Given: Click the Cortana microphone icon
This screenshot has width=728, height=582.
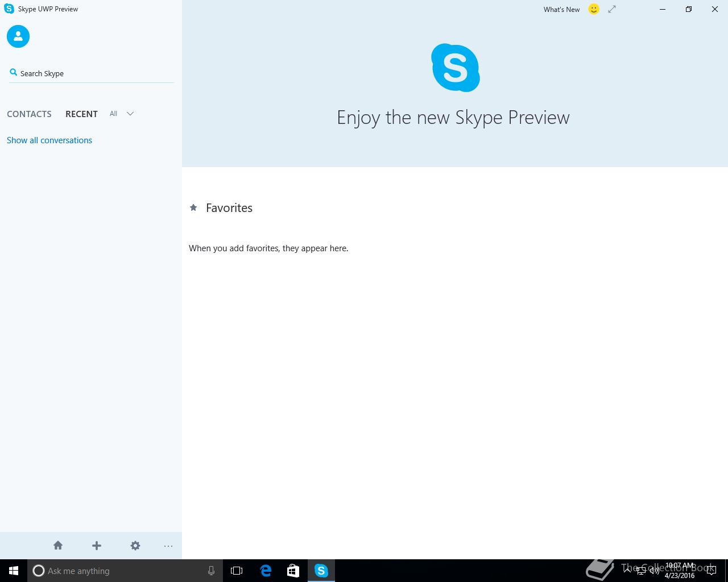Looking at the screenshot, I should click(211, 571).
